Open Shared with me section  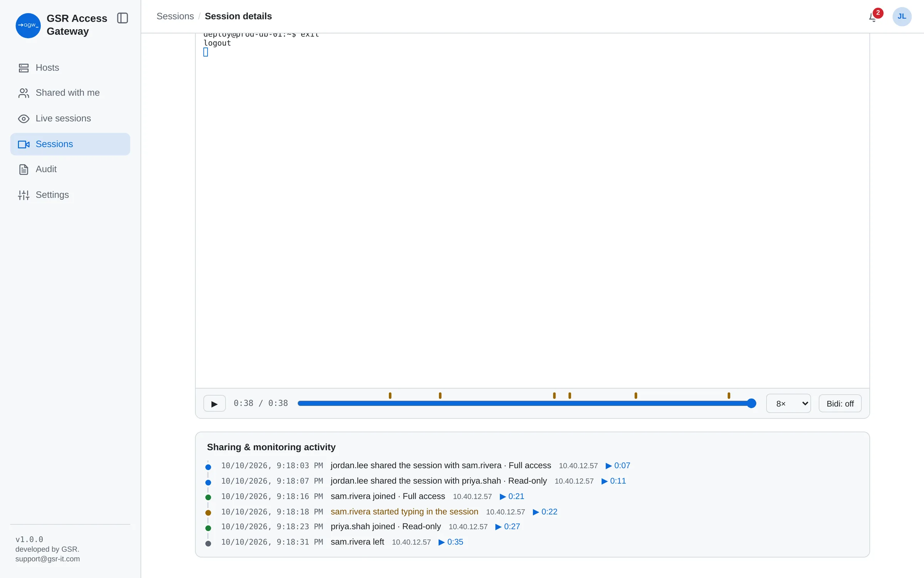point(70,93)
